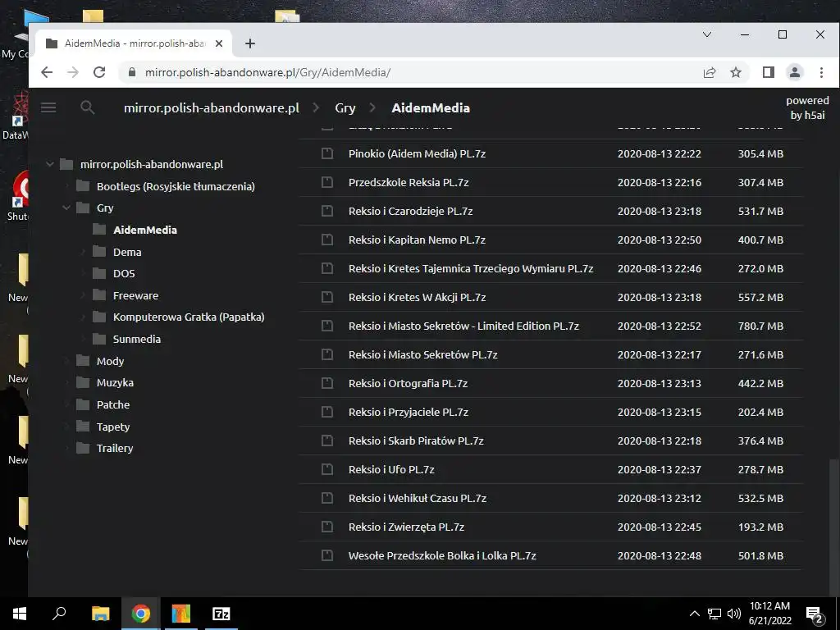Click the AidemMedia breadcrumb
The image size is (840, 630).
pos(431,107)
